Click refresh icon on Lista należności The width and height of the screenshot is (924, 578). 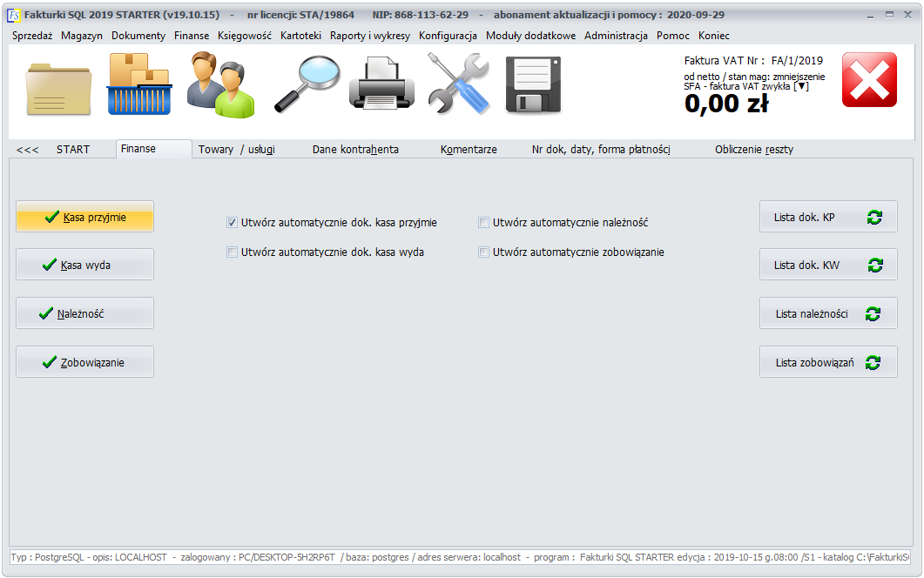click(x=873, y=314)
